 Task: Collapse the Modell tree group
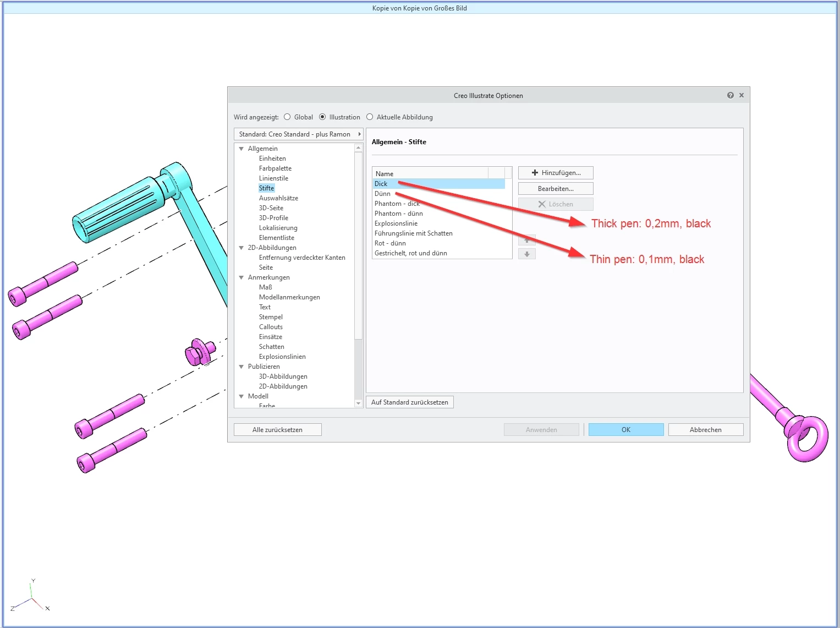click(241, 396)
